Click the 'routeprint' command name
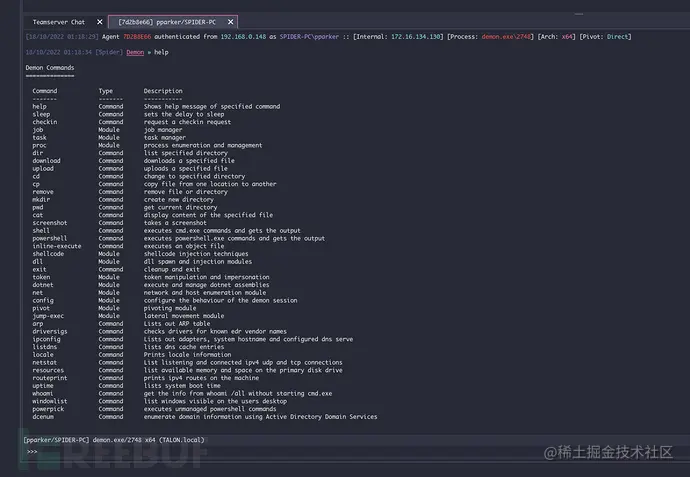The width and height of the screenshot is (690, 477). (x=50, y=378)
